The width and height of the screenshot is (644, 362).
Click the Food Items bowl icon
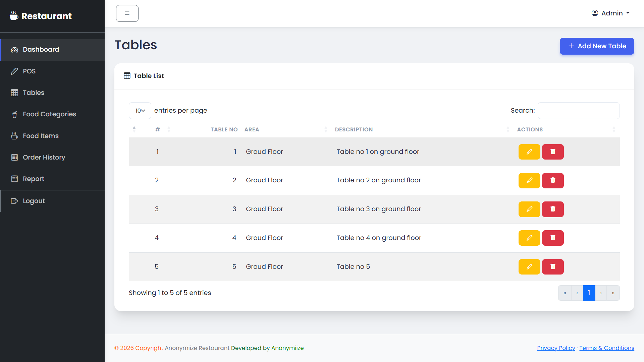14,136
